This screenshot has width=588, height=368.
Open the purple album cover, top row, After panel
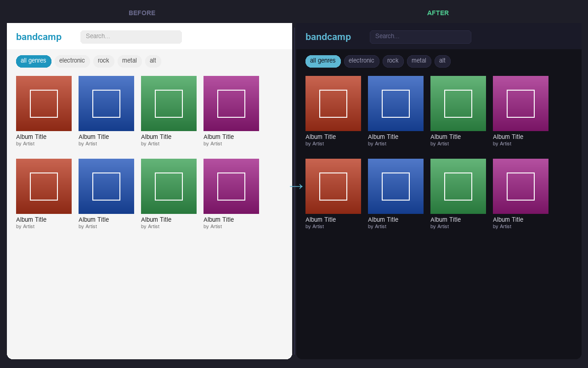coord(520,103)
